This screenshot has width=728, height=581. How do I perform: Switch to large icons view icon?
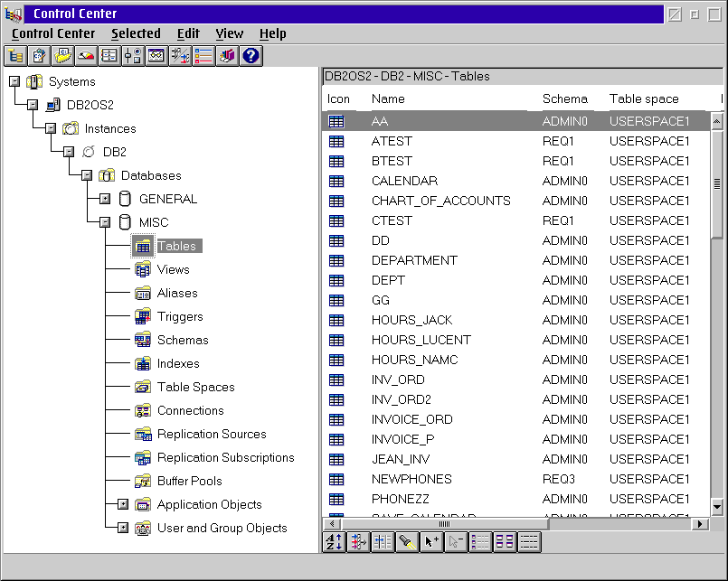pyautogui.click(x=505, y=541)
